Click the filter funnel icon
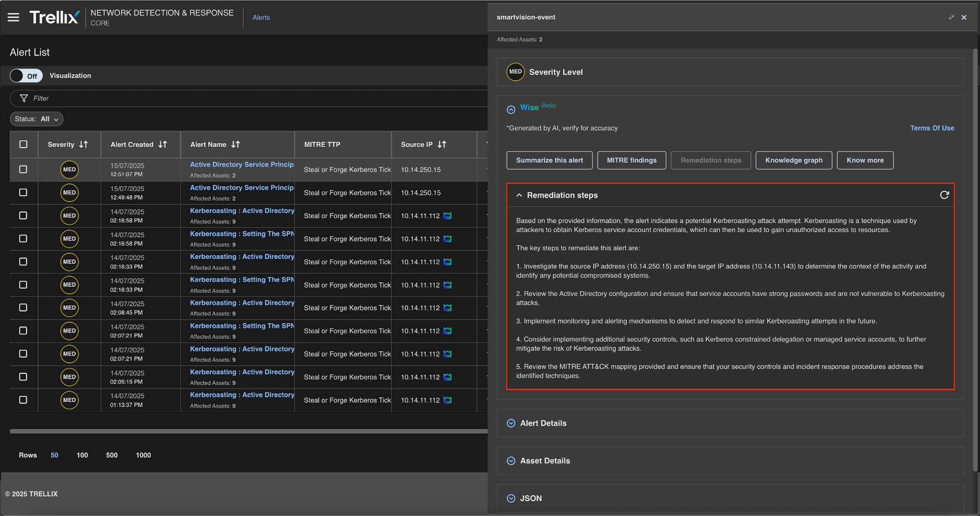 (x=23, y=98)
